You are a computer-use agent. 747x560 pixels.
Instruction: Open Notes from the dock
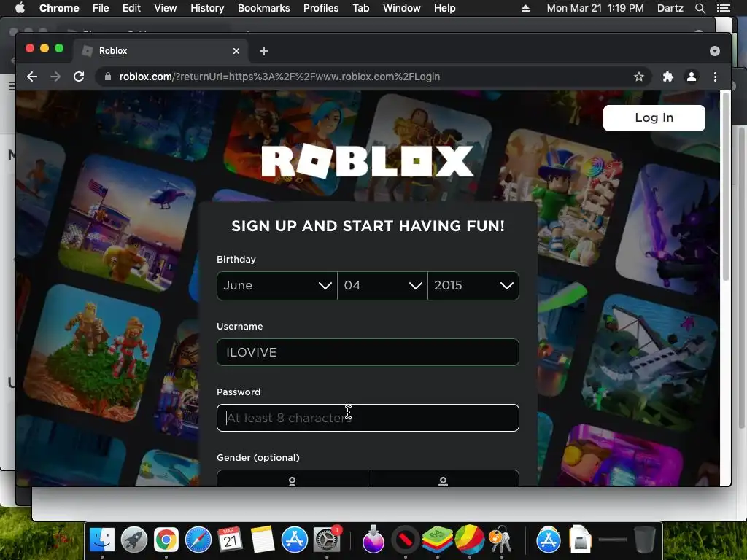tap(263, 540)
